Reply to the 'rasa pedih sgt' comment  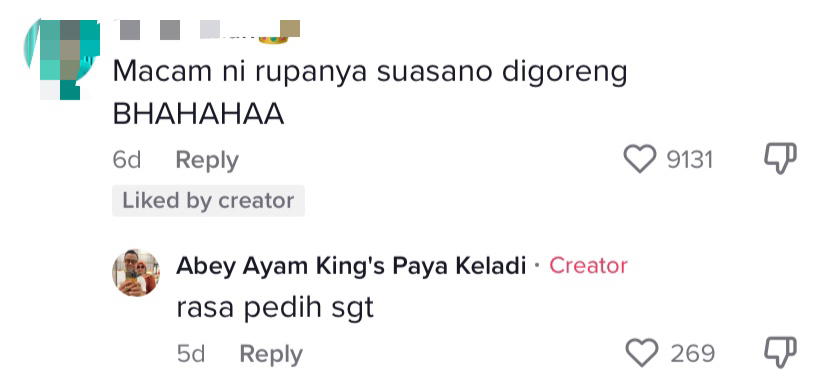tap(271, 354)
